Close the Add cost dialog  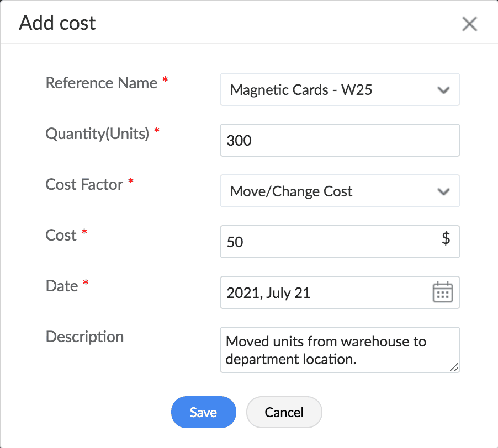(x=469, y=24)
